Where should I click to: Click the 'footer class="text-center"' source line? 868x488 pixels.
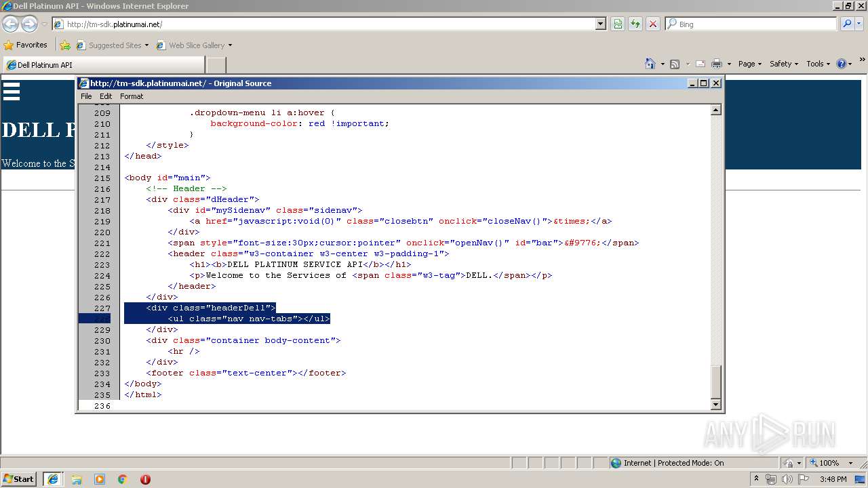pyautogui.click(x=246, y=373)
